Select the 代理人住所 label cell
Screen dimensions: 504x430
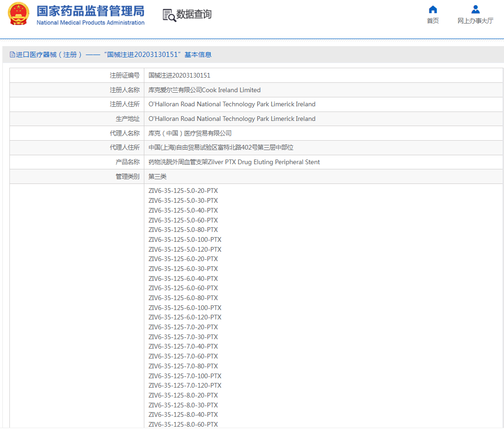77,147
